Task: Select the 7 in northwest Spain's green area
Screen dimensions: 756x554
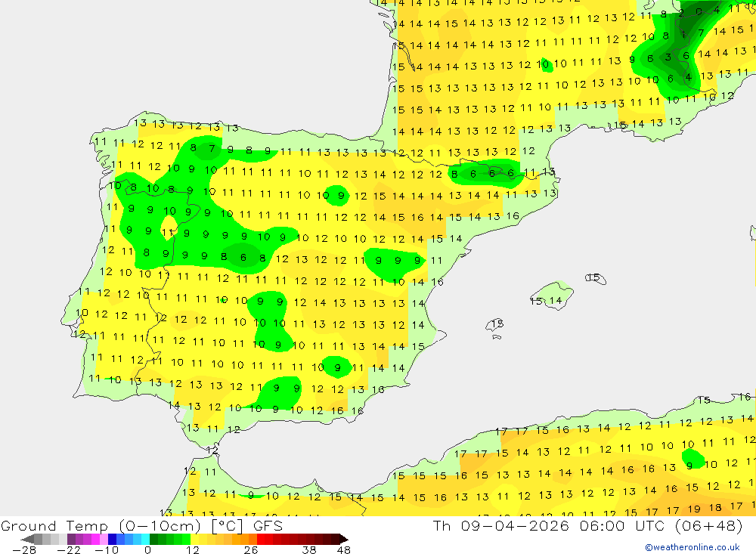Action: coord(212,149)
